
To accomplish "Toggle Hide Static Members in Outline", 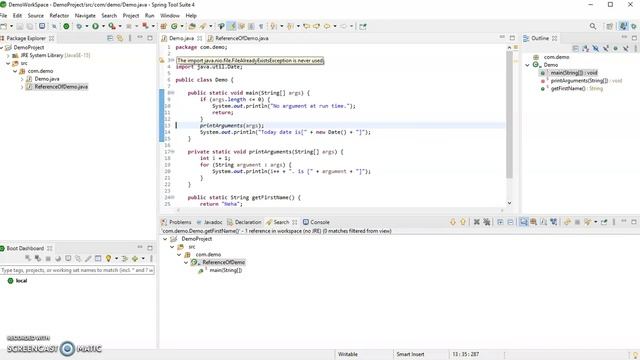I will pos(606,49).
